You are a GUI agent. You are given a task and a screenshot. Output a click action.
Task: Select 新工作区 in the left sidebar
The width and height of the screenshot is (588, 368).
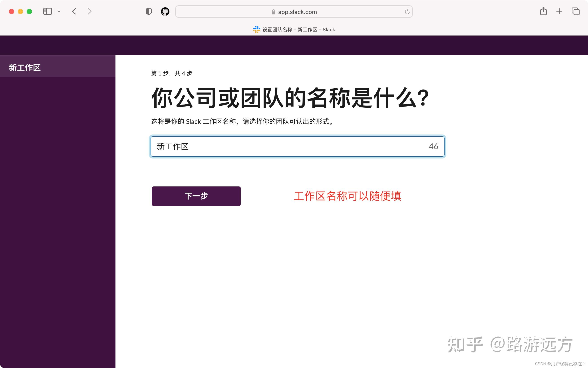pyautogui.click(x=25, y=68)
